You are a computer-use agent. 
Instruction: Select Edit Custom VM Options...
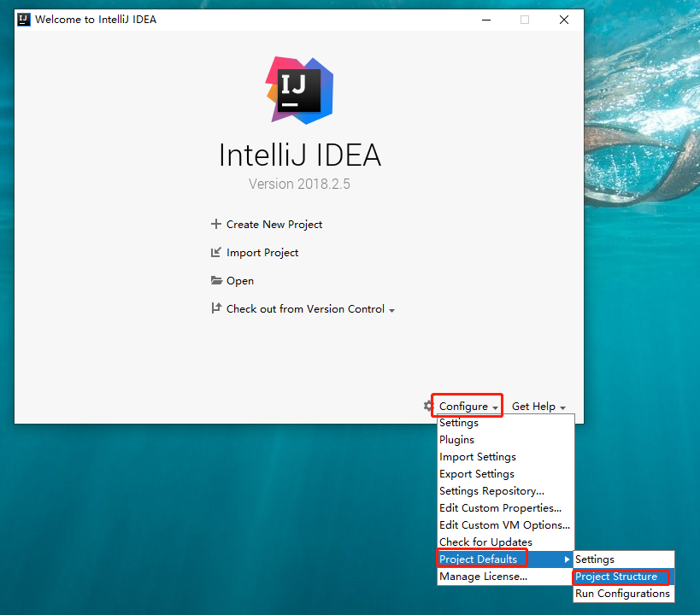pyautogui.click(x=505, y=524)
